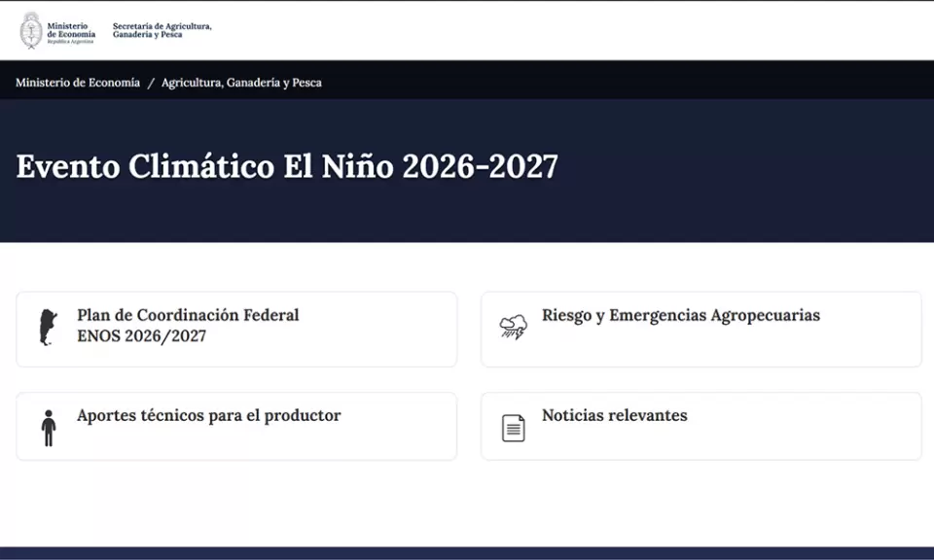
Task: Open Noticias relevantes card
Action: (x=701, y=426)
